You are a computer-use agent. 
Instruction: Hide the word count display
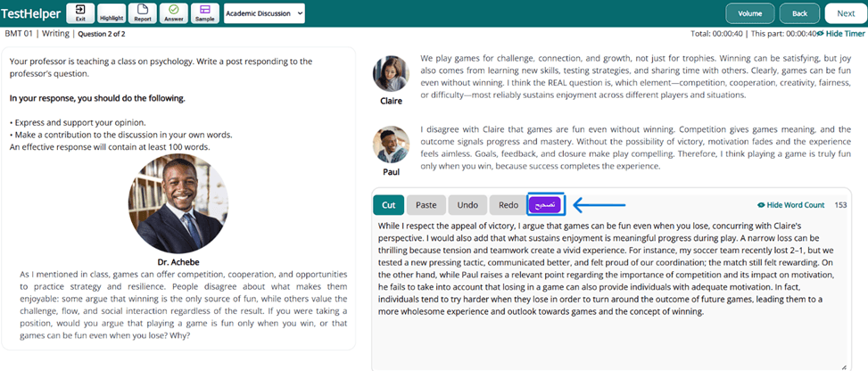790,205
